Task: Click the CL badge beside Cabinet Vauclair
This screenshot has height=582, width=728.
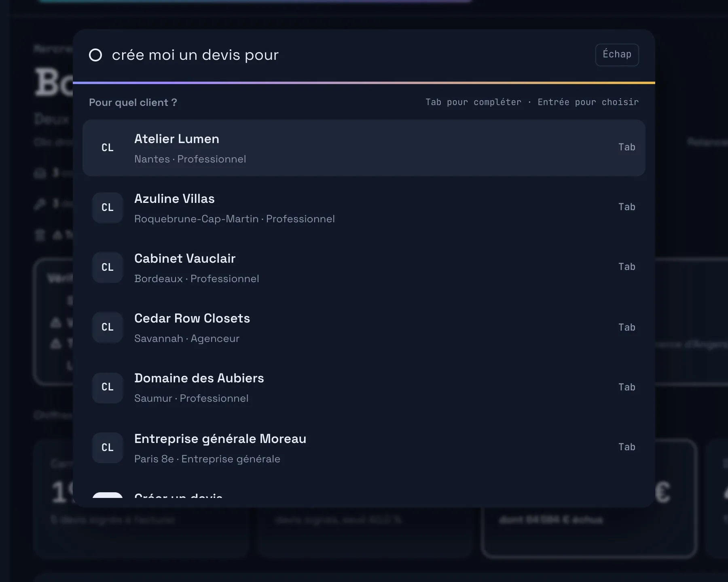Action: (x=108, y=268)
